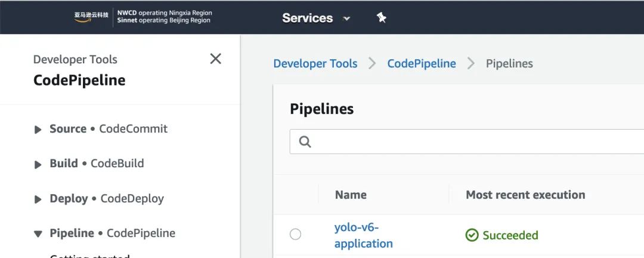
Task: Go to Developer Tools breadcrumb link
Action: [315, 63]
